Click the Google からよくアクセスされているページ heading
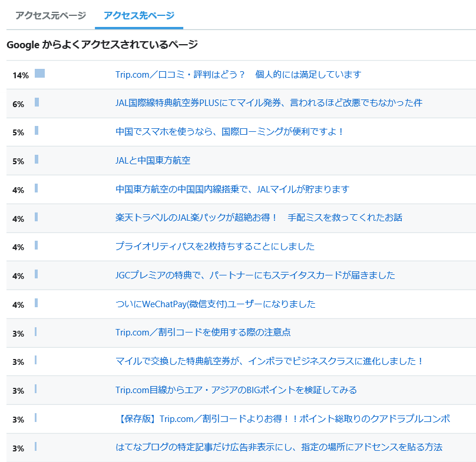The height and width of the screenshot is (462, 476). (111, 44)
